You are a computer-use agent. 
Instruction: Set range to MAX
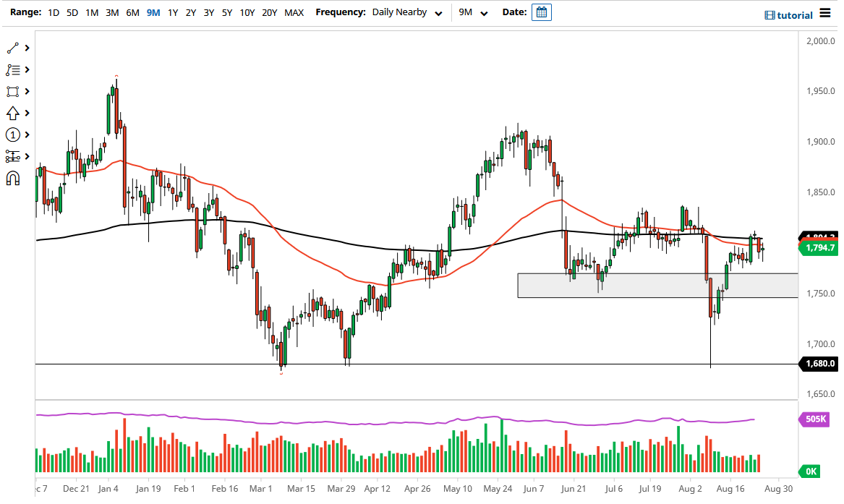click(294, 12)
